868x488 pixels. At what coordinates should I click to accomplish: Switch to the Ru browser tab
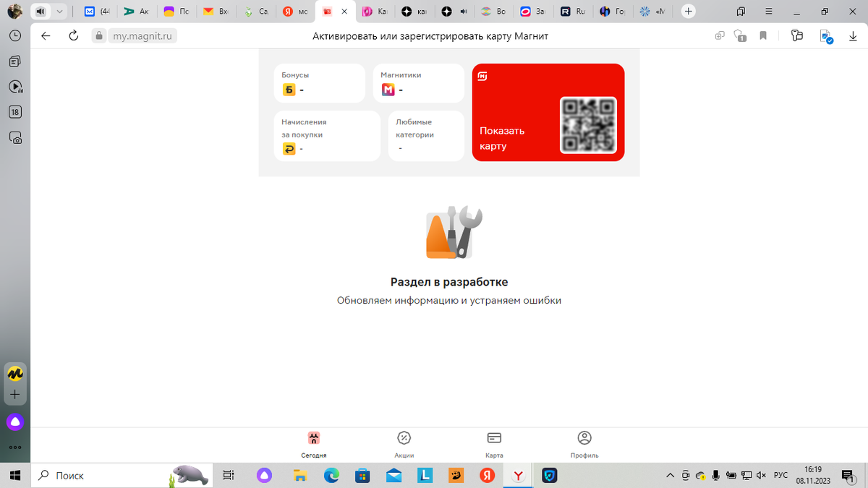tap(572, 12)
